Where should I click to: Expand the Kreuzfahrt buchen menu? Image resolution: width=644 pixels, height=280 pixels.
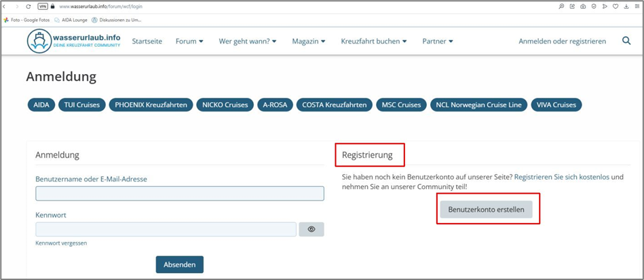374,41
